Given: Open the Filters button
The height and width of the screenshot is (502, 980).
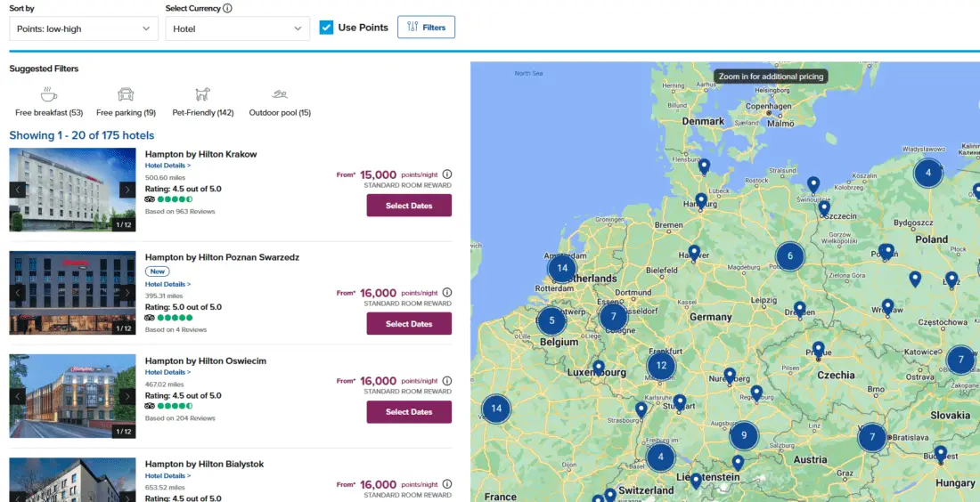Looking at the screenshot, I should click(x=426, y=28).
